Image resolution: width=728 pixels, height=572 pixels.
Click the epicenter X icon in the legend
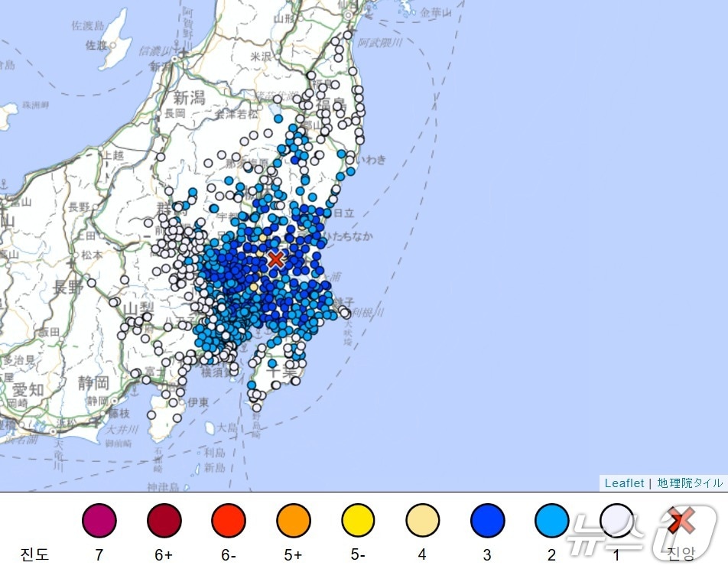pyautogui.click(x=680, y=522)
